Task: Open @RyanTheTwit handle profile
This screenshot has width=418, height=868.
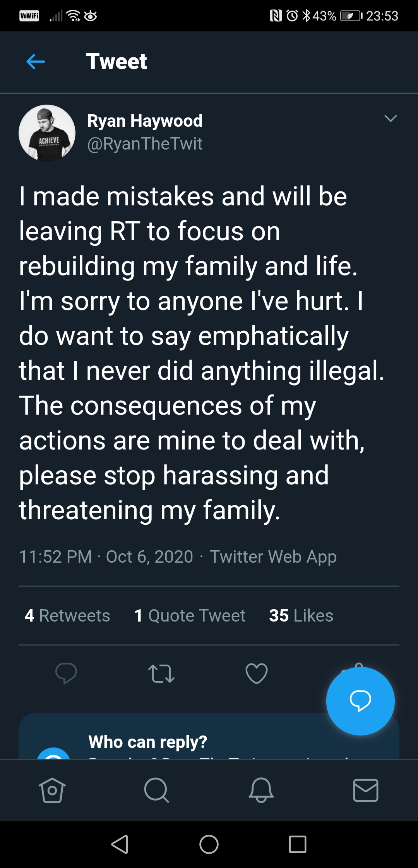Action: [x=145, y=144]
